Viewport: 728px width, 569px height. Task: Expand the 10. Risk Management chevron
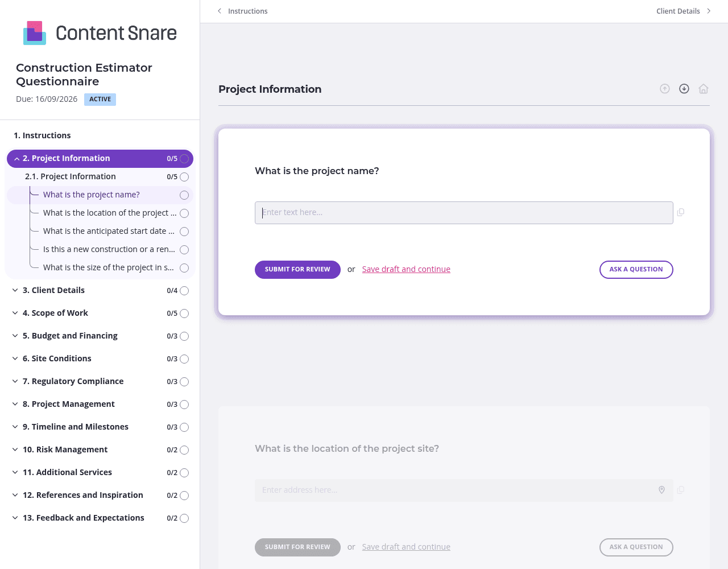[15, 450]
